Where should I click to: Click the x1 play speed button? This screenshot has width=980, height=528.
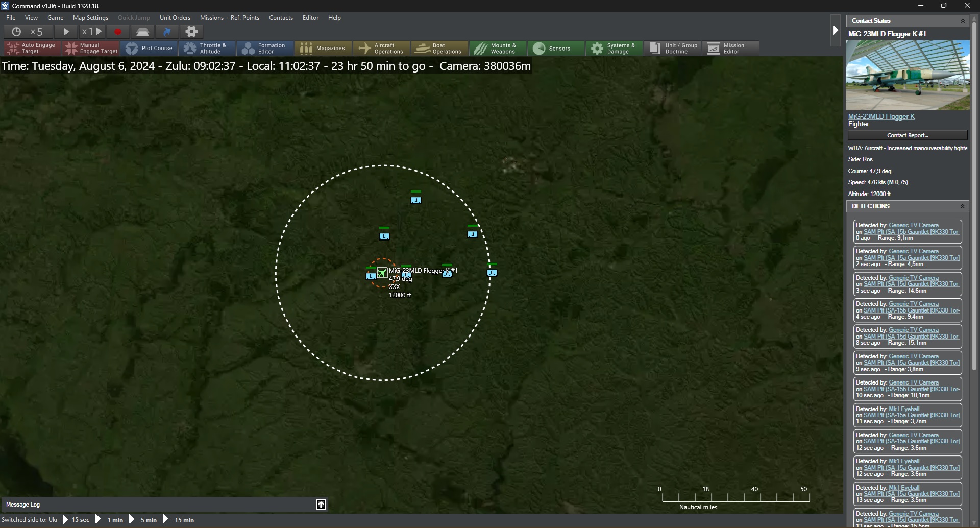point(92,32)
